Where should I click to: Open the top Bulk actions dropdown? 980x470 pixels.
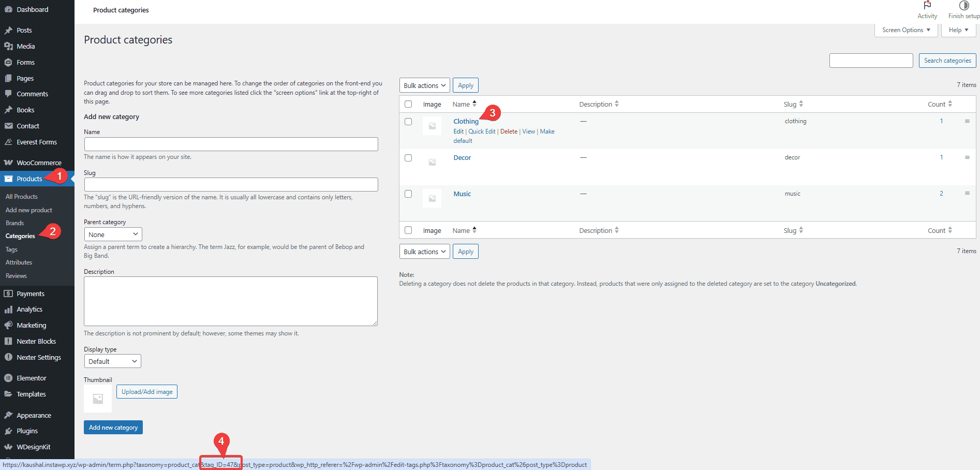pos(424,85)
